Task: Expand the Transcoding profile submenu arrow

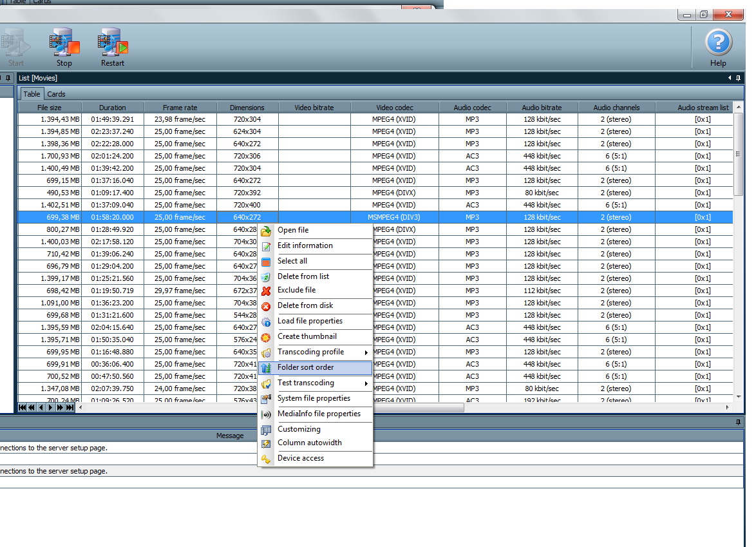Action: 366,352
